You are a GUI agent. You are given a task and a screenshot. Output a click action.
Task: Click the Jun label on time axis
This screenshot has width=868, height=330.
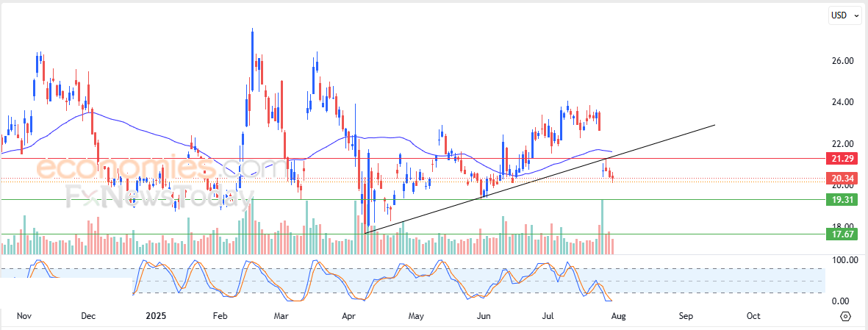point(484,316)
